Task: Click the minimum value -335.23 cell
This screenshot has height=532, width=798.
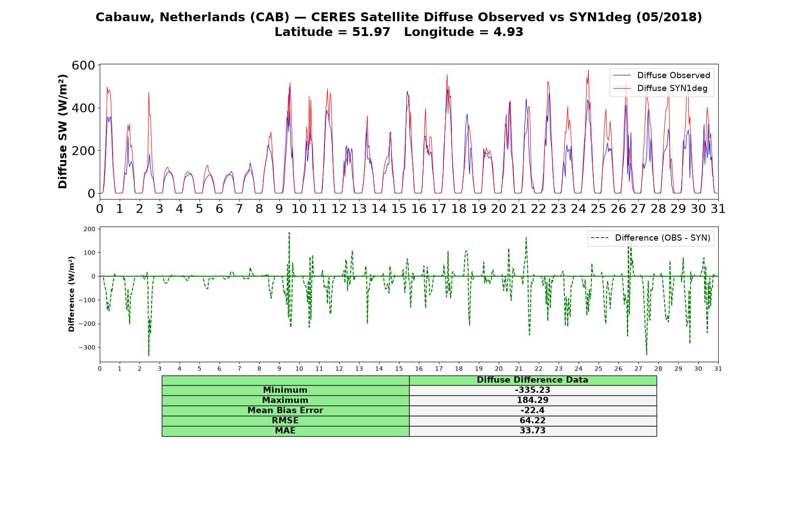Action: click(532, 390)
